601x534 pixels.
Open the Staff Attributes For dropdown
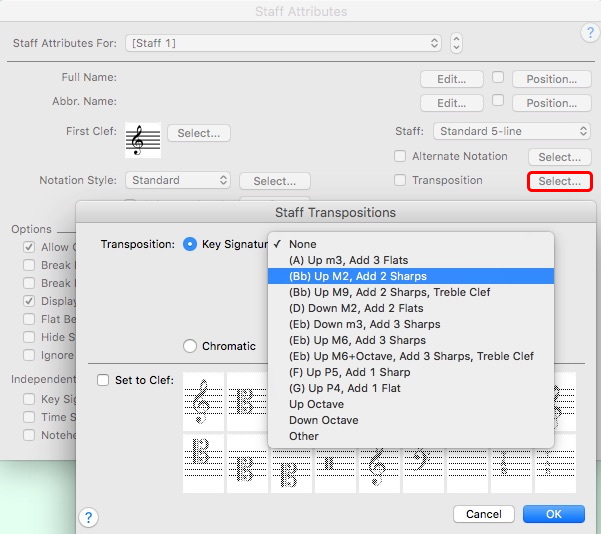pyautogui.click(x=283, y=44)
